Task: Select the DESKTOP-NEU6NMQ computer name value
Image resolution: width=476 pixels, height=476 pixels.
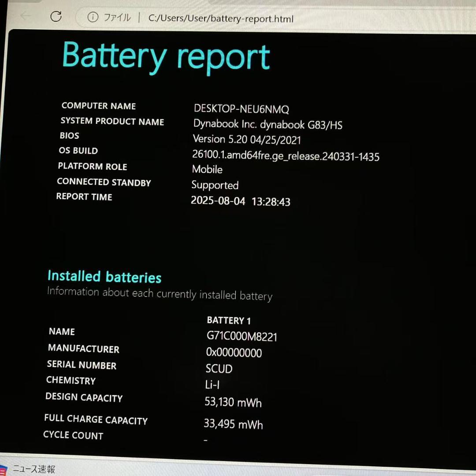Action: pyautogui.click(x=241, y=109)
